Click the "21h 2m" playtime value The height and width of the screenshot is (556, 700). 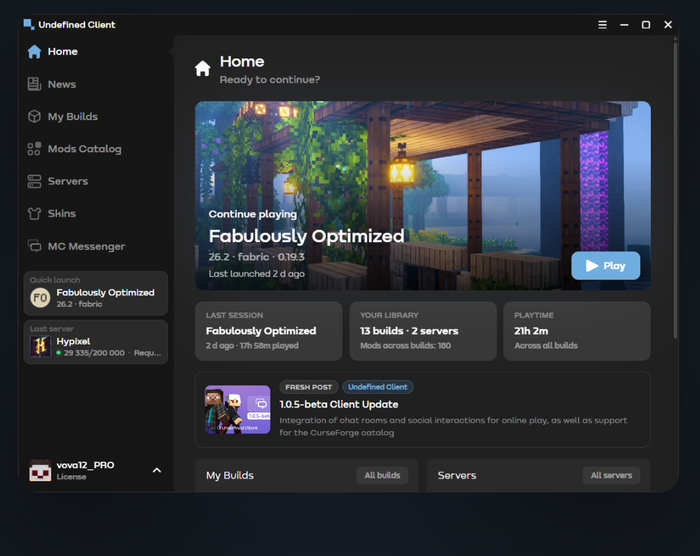531,331
